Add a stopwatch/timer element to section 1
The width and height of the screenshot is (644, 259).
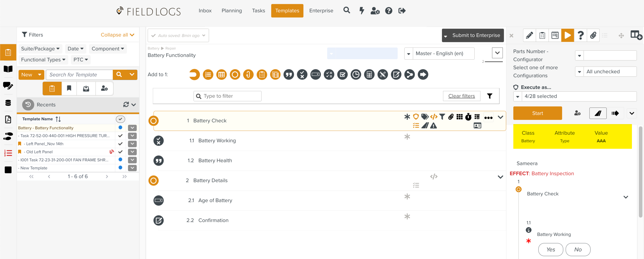point(356,75)
